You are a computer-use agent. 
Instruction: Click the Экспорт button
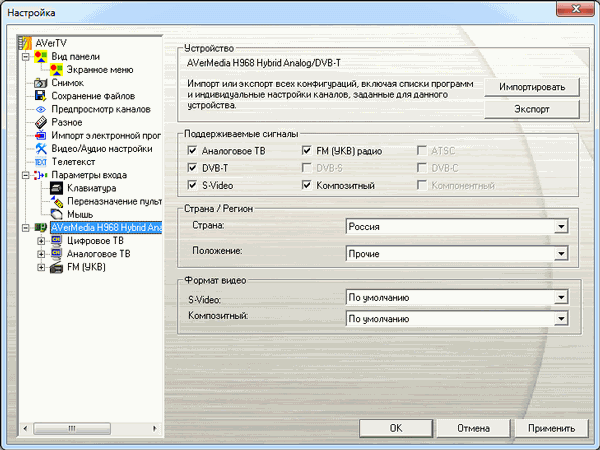pyautogui.click(x=532, y=109)
